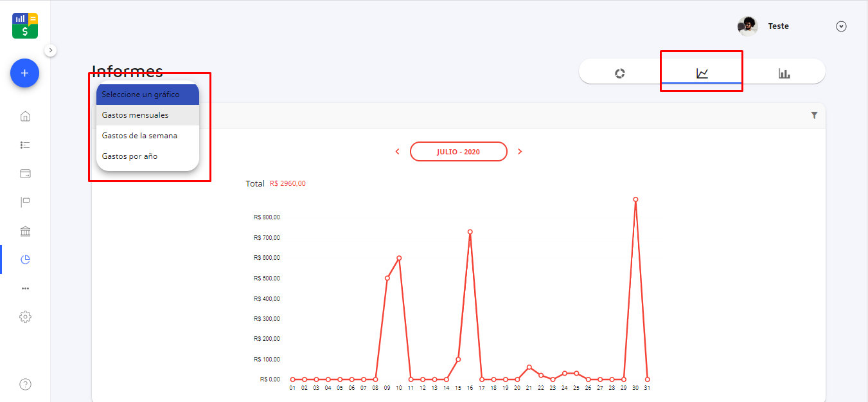Expand the sidebar with the arrow toggle

click(51, 50)
